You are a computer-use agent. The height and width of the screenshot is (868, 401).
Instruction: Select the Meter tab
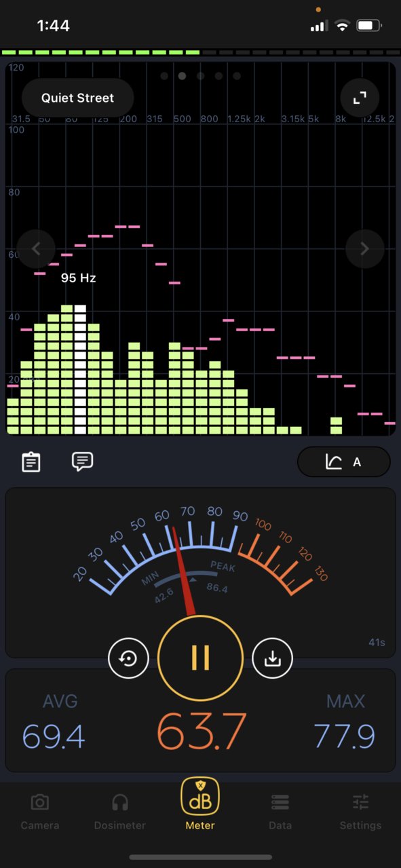coord(200,806)
